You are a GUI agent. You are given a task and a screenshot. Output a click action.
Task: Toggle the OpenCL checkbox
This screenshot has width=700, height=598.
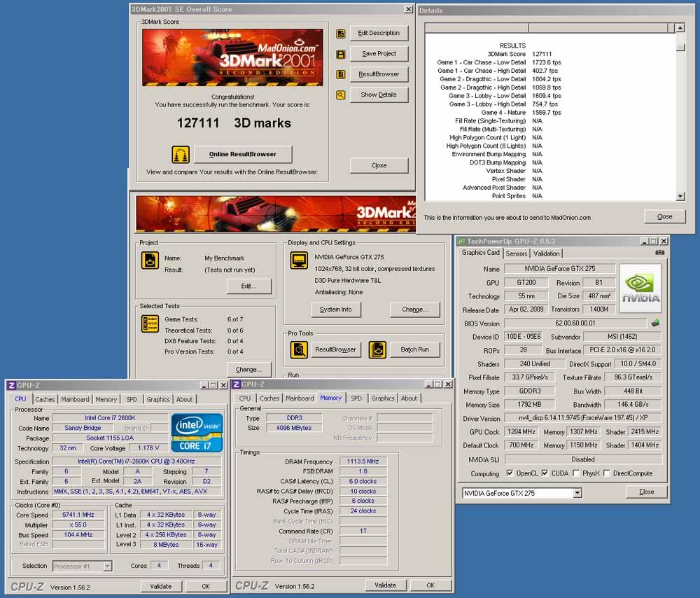(510, 473)
